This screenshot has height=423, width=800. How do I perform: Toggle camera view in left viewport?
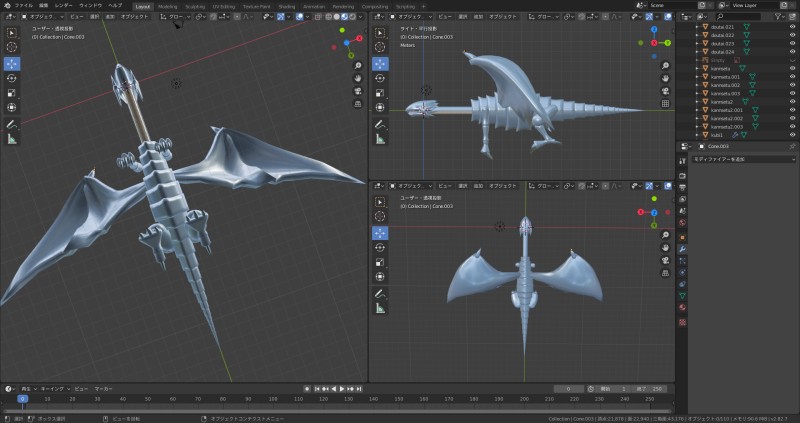[x=357, y=91]
